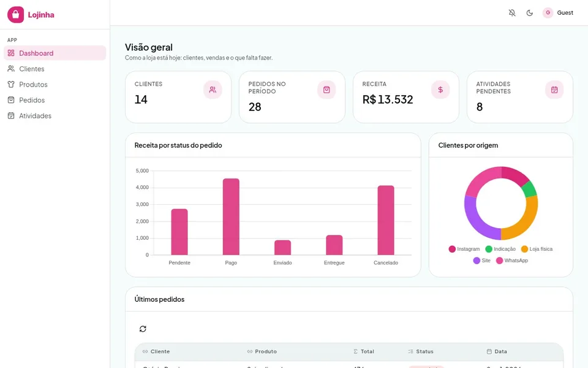Screen dimensions: 588x368
Task: Sort by the Produto column header
Action: tap(266, 351)
